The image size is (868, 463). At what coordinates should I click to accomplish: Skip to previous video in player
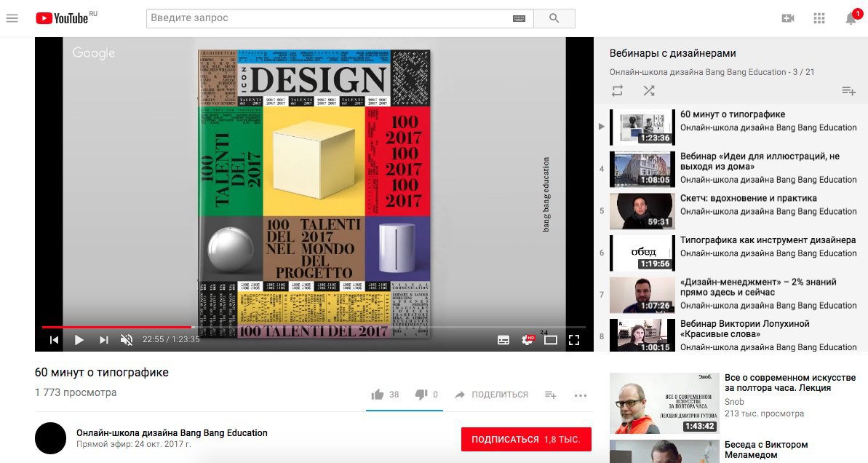click(55, 339)
